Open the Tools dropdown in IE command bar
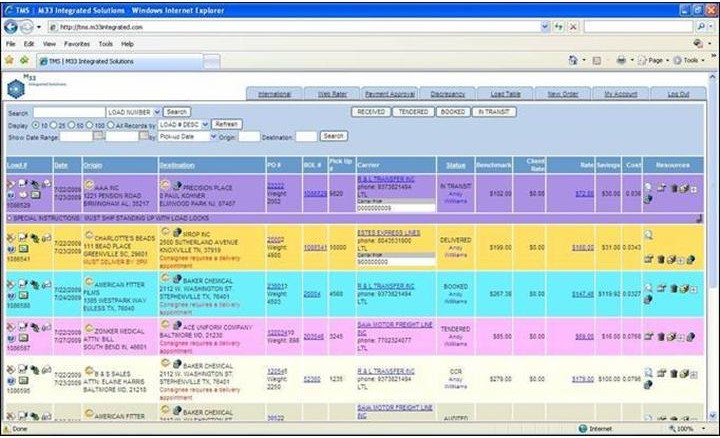This screenshot has width=720, height=438. click(x=690, y=60)
